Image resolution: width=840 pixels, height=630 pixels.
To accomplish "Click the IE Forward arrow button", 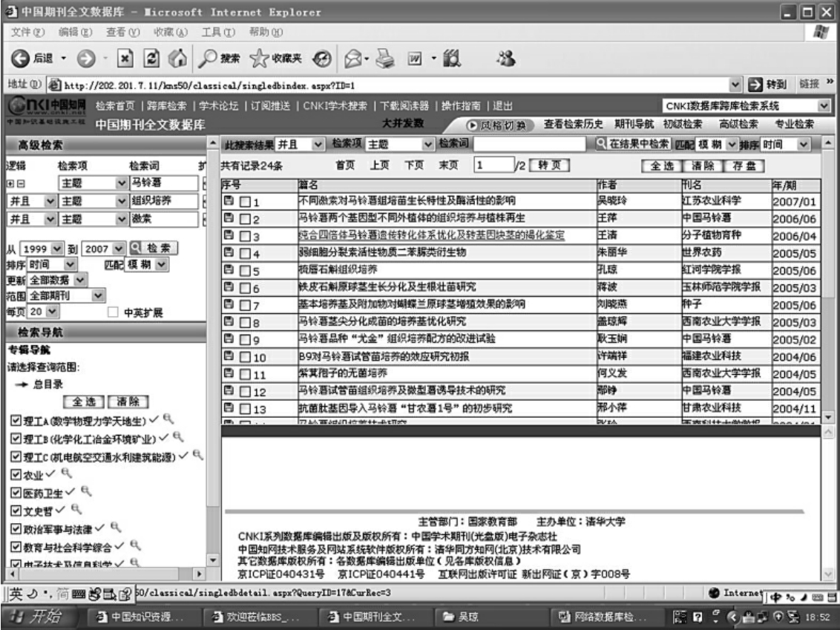I will [86, 58].
